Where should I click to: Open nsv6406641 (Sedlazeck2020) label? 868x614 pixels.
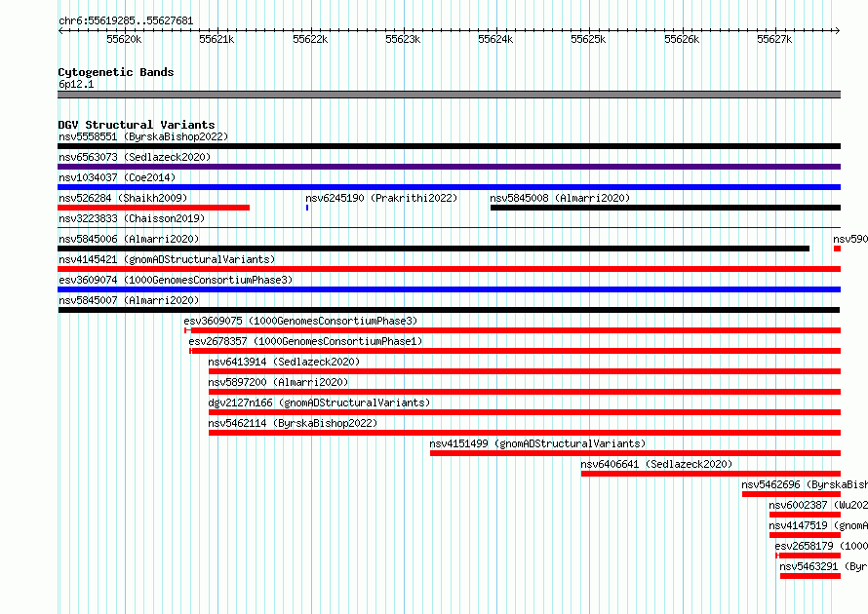click(656, 464)
